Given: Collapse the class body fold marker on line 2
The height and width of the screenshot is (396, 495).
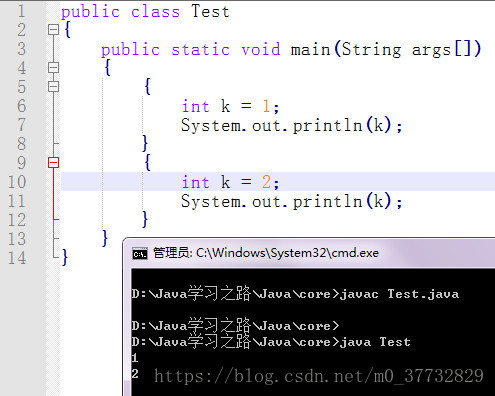Looking at the screenshot, I should pyautogui.click(x=53, y=30).
